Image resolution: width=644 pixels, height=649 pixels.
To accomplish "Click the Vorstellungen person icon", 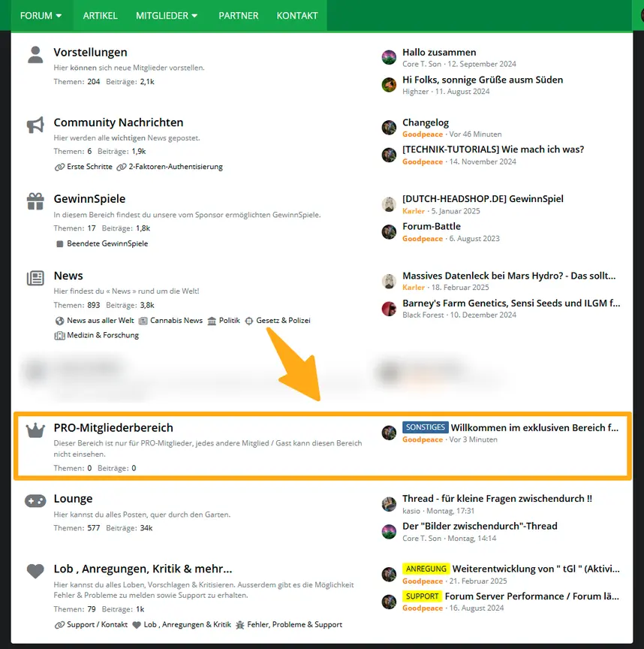I will (x=35, y=54).
